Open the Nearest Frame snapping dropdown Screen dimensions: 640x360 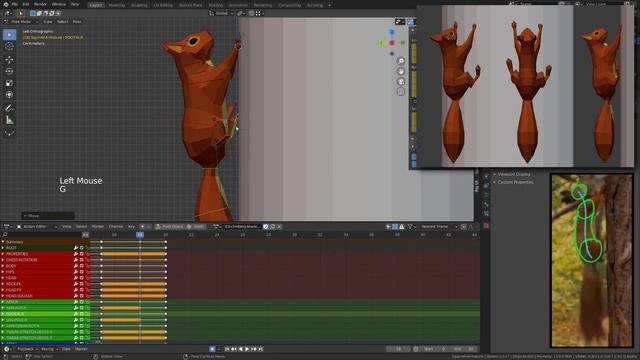click(x=439, y=227)
